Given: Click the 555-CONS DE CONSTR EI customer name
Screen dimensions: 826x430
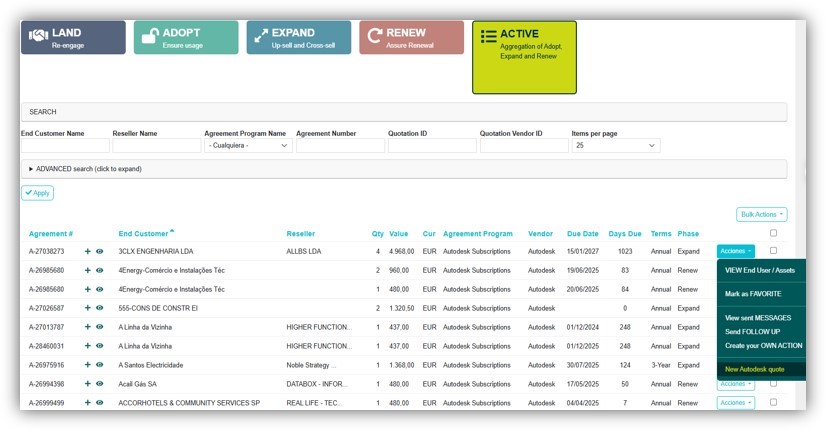Looking at the screenshot, I should [158, 308].
